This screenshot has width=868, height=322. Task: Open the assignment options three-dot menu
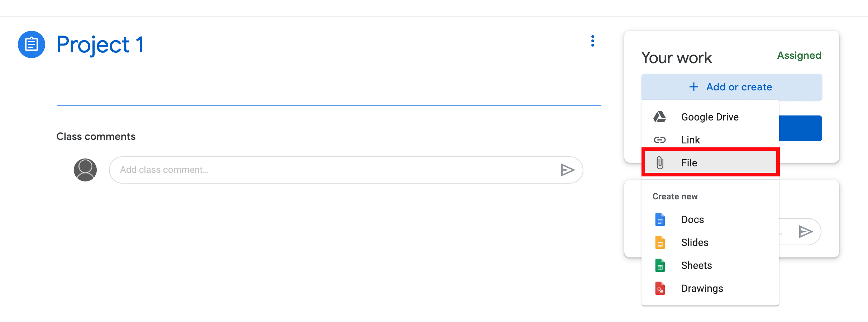[593, 41]
